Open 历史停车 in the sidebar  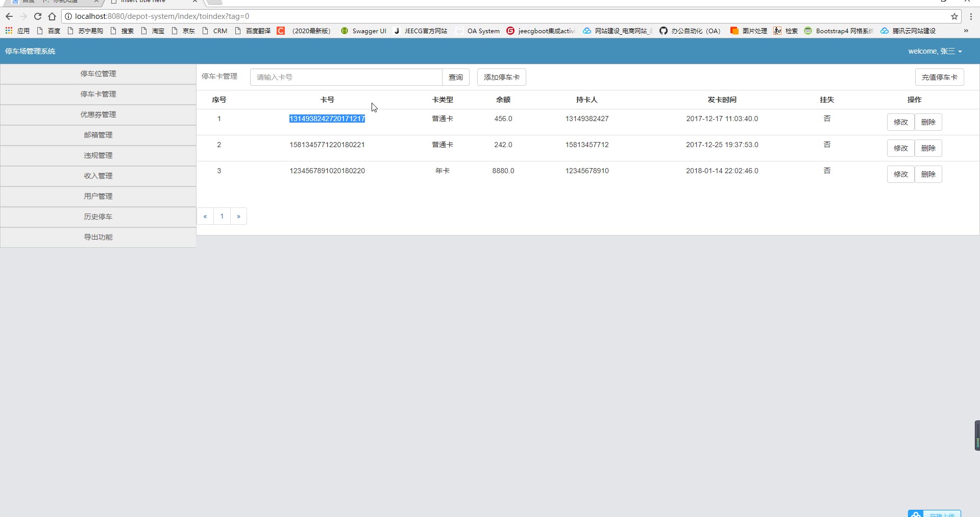click(x=98, y=217)
